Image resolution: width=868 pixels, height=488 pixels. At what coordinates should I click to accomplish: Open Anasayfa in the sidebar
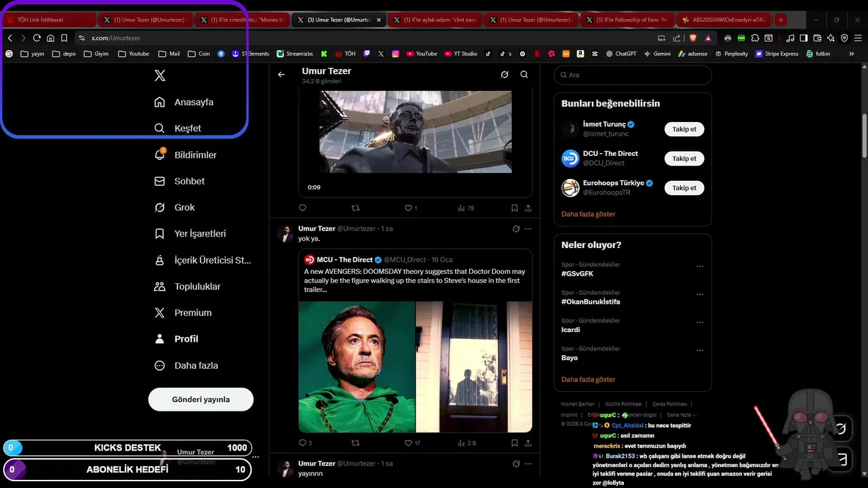click(x=184, y=102)
